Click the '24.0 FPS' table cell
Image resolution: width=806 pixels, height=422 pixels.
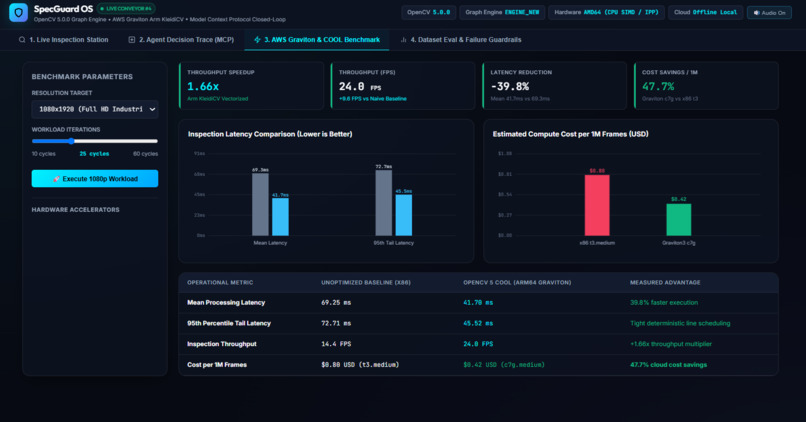(478, 344)
